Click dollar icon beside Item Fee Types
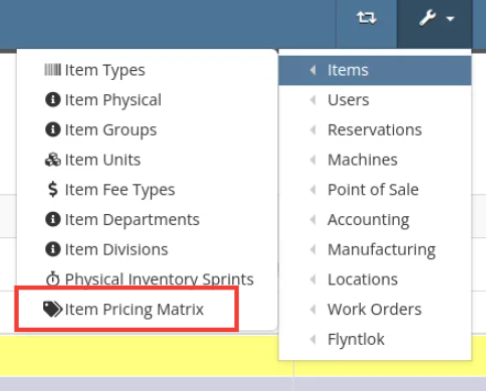The width and height of the screenshot is (486, 391). coord(53,189)
